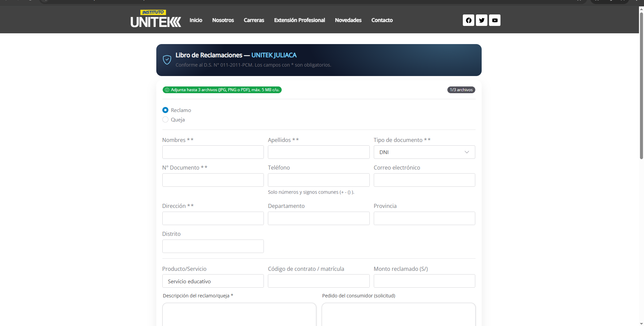Screen dimensions: 644x326
Task: Go to the Inicio menu item
Action: (196, 20)
